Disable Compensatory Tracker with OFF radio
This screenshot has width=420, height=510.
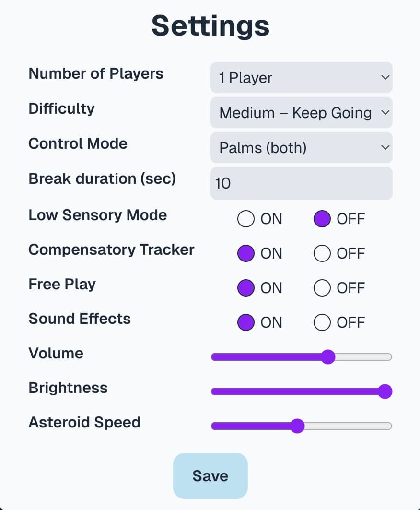point(322,253)
